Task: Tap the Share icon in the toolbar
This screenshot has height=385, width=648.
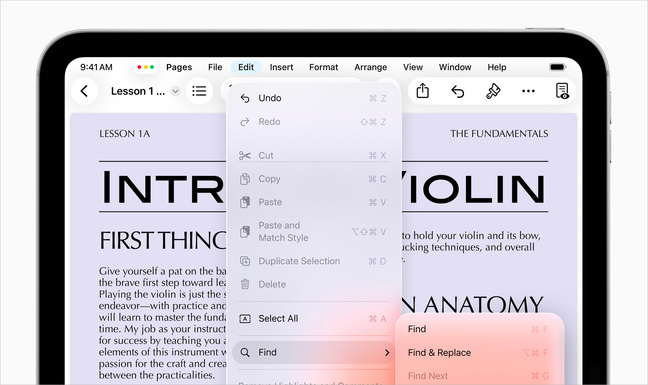Action: (422, 91)
